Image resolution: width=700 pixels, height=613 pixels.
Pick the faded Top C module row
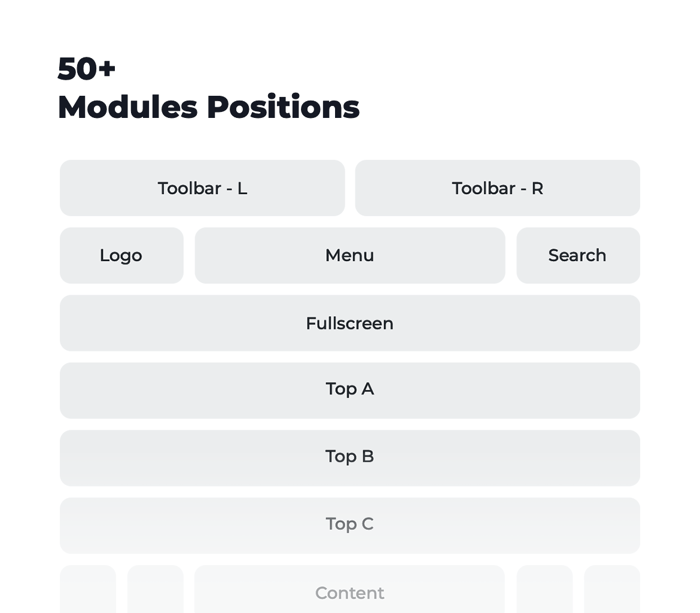coord(350,526)
